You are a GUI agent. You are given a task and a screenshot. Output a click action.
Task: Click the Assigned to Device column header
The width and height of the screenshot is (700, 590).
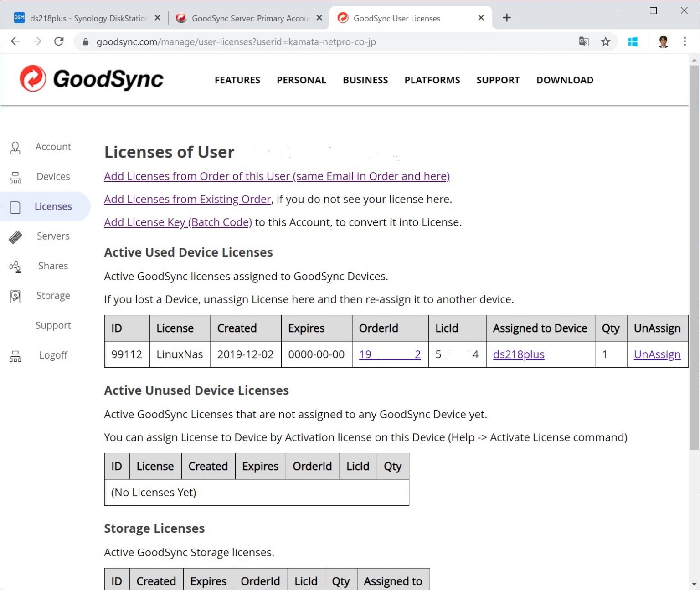(x=540, y=328)
